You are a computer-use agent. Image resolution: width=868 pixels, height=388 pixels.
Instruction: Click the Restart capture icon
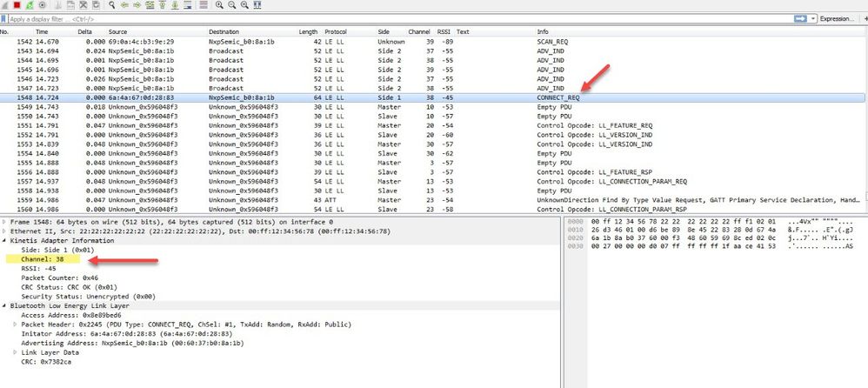(x=30, y=5)
